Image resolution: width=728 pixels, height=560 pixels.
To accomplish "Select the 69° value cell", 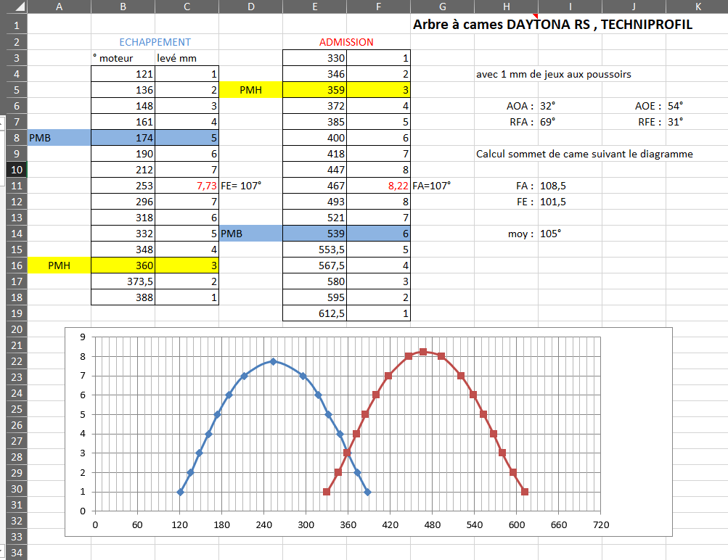I will [x=570, y=122].
